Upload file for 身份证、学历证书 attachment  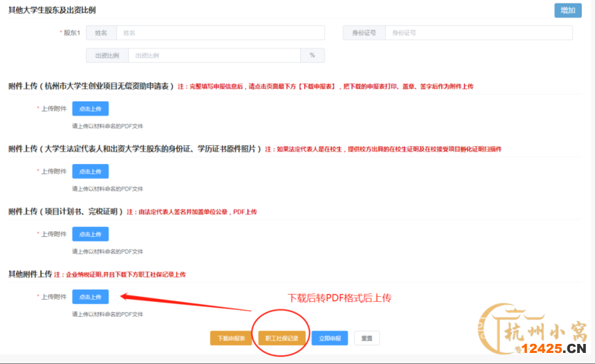[x=90, y=172]
